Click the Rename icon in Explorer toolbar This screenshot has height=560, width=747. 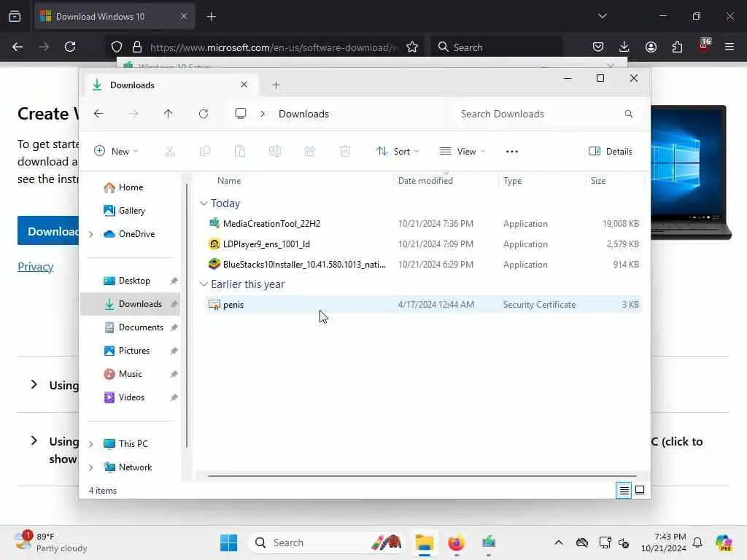click(x=275, y=152)
